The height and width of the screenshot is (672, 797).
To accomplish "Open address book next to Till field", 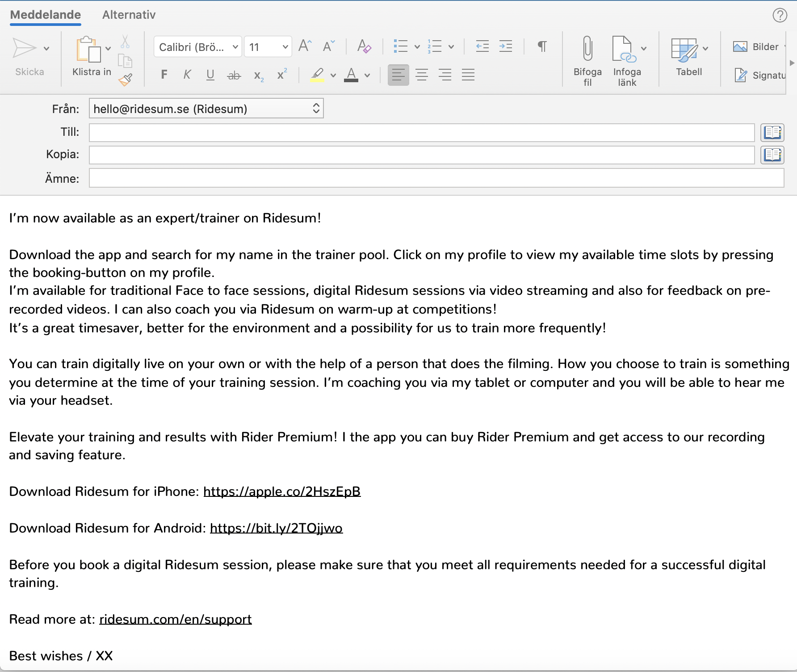I will point(772,132).
